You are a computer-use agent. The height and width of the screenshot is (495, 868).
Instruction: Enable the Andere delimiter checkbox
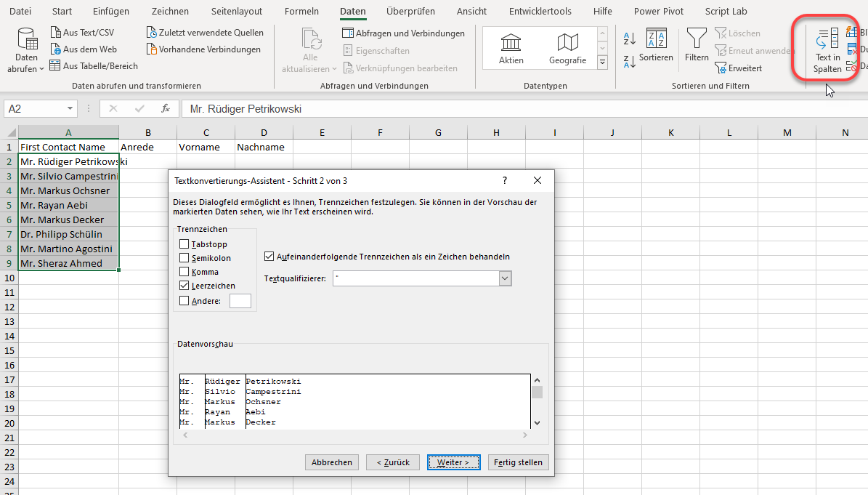coord(184,301)
